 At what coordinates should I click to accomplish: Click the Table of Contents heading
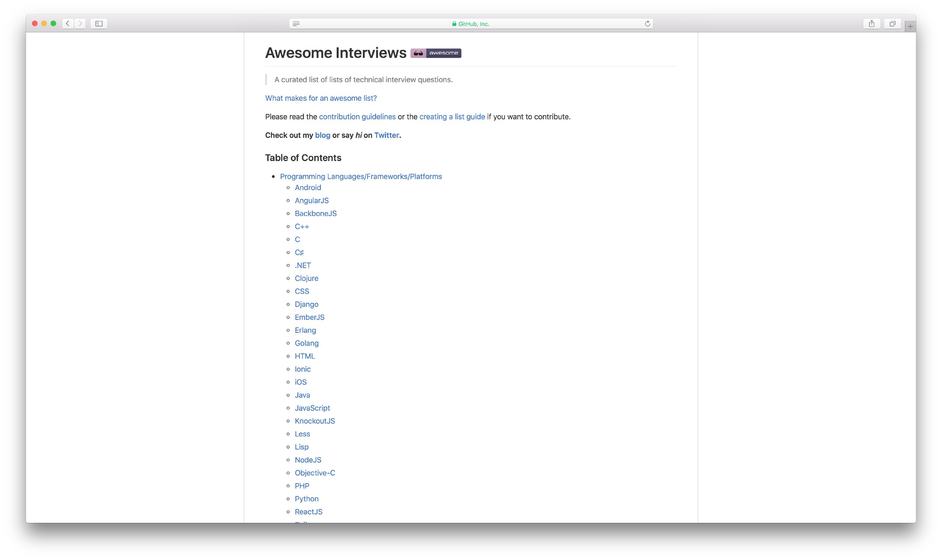(303, 158)
